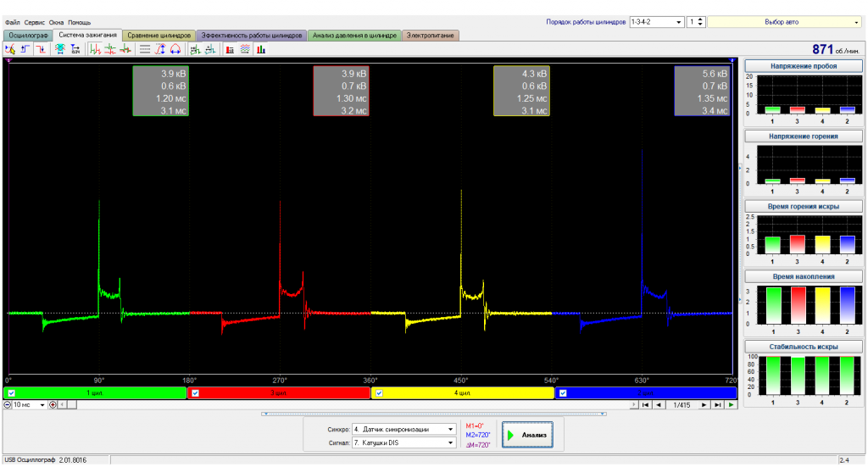Screen dimensions: 868x467
Task: Open the Файл menu
Action: 12,23
